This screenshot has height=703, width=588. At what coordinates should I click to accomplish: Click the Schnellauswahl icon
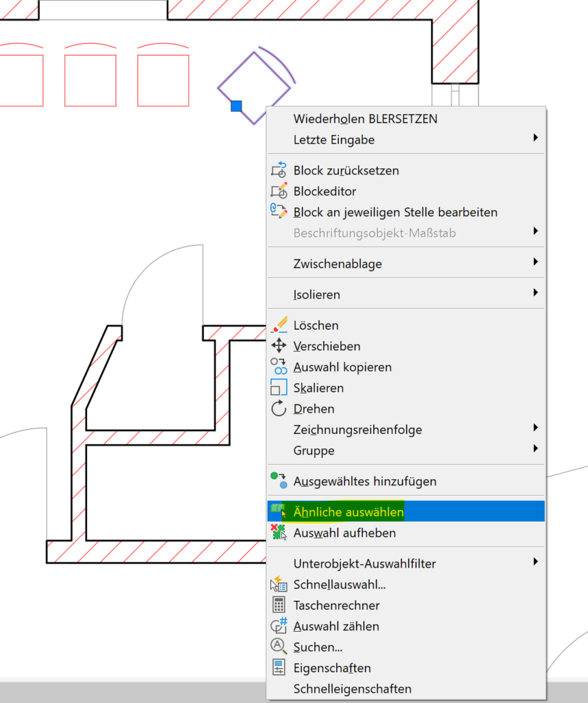(279, 584)
